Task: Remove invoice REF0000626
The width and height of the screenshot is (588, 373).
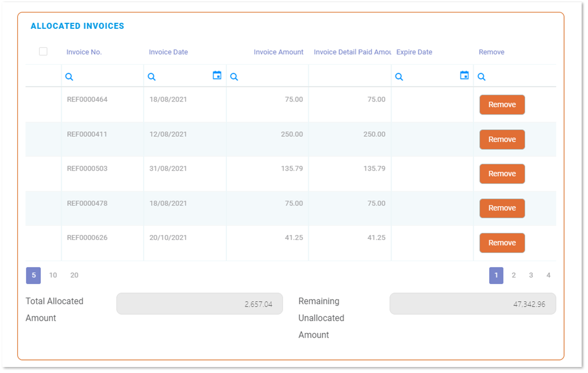Action: click(502, 243)
